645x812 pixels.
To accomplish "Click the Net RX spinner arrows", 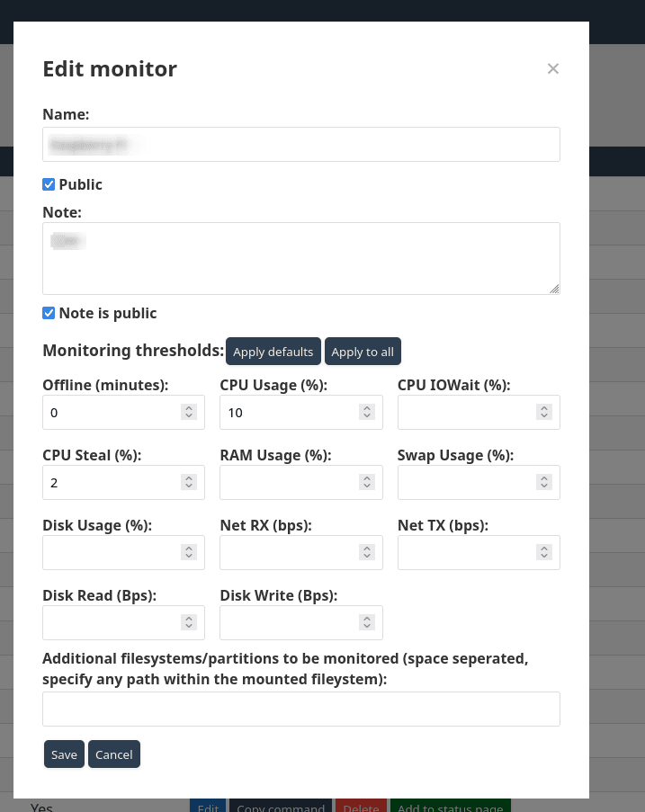I will coord(366,552).
